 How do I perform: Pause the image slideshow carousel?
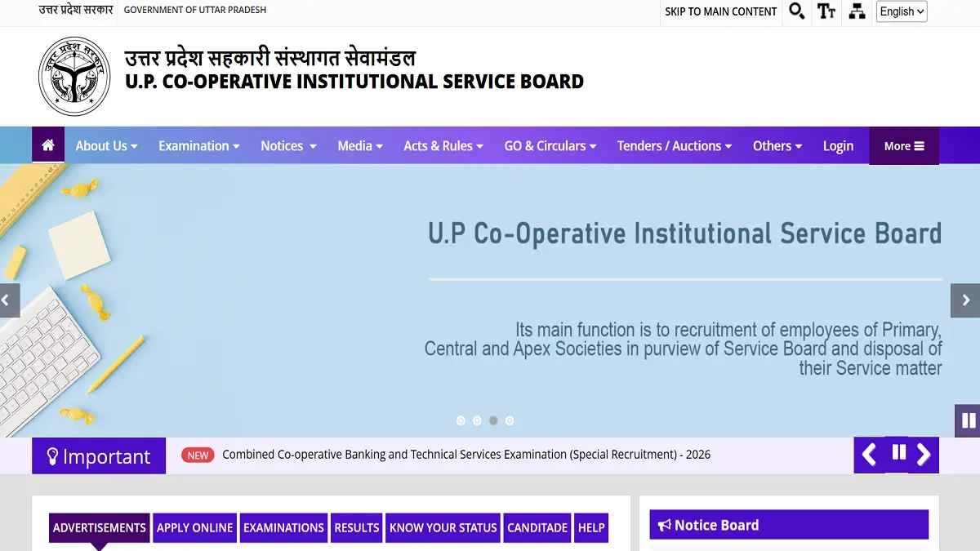click(969, 421)
